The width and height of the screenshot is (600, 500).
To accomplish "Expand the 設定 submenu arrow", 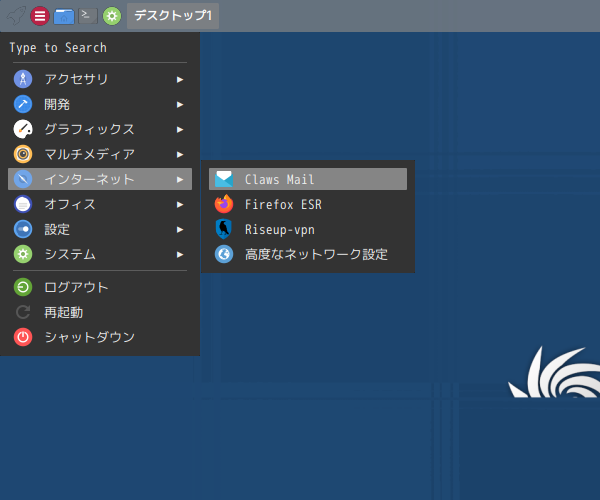I will (180, 230).
